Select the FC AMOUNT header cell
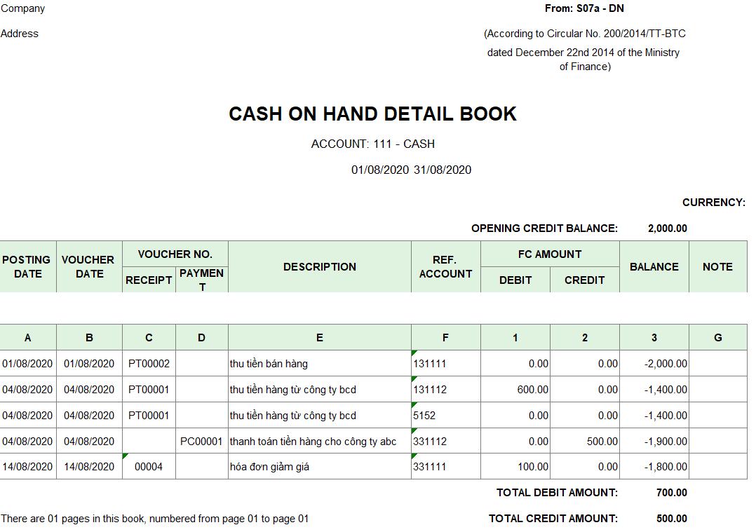Image resolution: width=756 pixels, height=532 pixels. (549, 254)
